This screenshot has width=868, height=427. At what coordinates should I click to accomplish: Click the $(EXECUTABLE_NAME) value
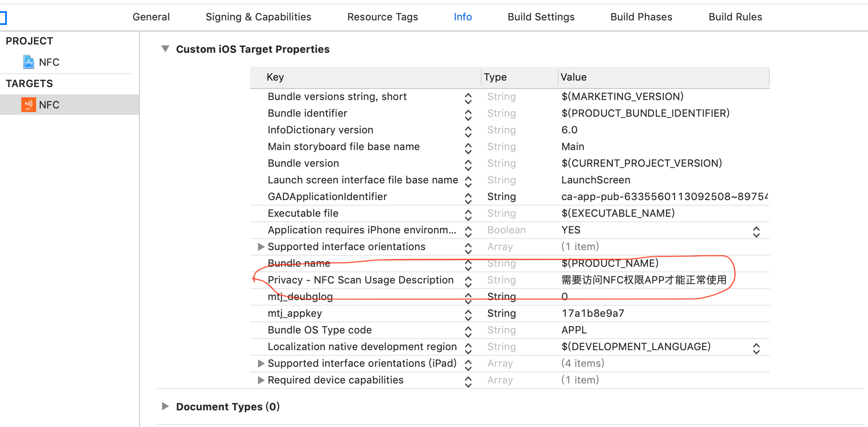[x=618, y=213]
